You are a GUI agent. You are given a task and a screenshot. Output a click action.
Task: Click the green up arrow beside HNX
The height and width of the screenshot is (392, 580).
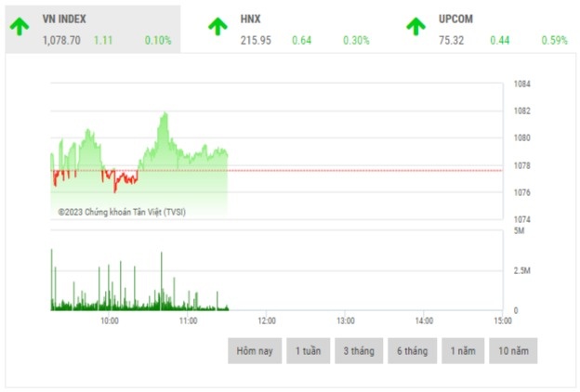(217, 26)
